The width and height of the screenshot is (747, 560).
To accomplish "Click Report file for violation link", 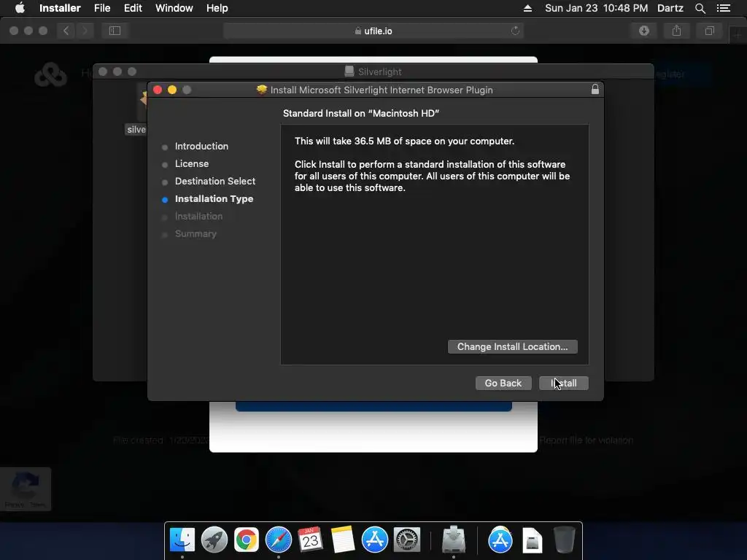I will (x=586, y=440).
